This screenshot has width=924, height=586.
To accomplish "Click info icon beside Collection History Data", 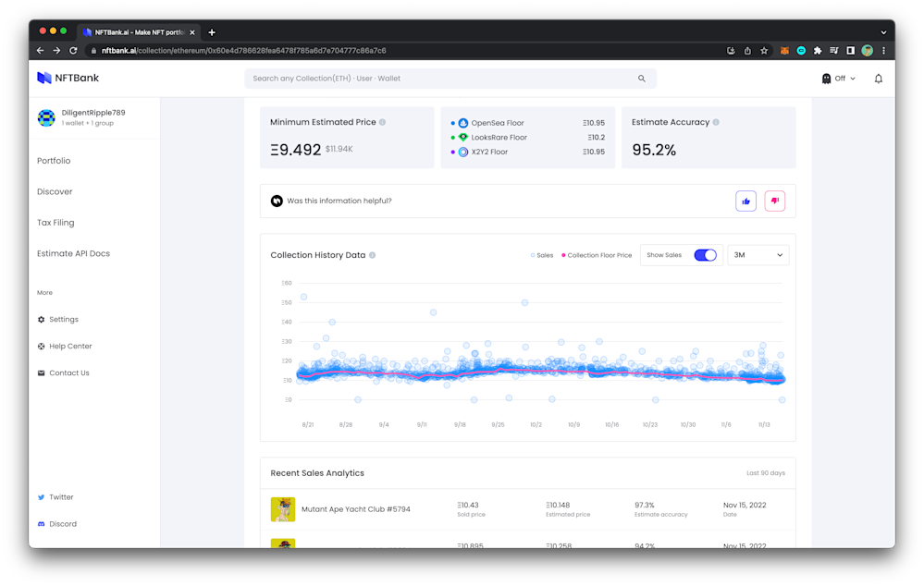I will pyautogui.click(x=373, y=255).
